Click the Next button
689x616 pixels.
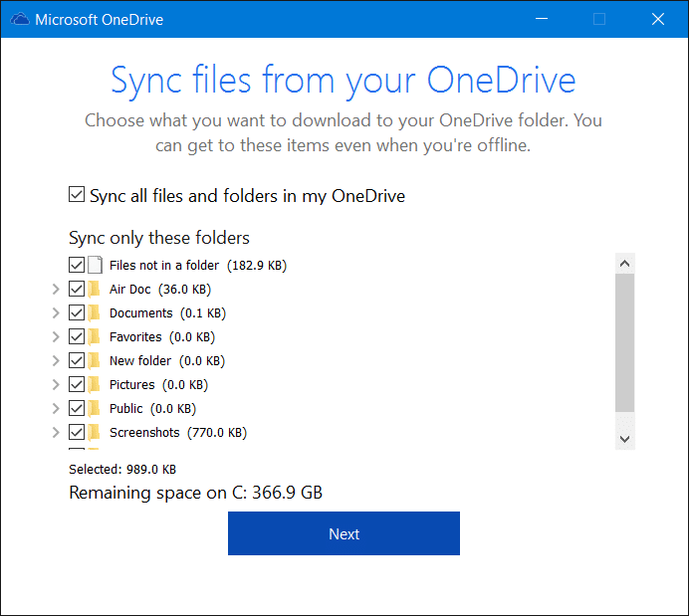pyautogui.click(x=344, y=533)
